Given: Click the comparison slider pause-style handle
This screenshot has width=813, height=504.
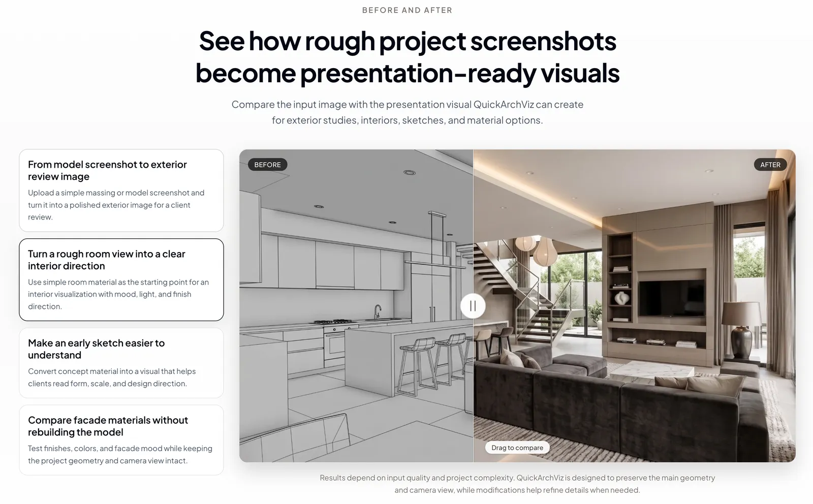Looking at the screenshot, I should [x=473, y=306].
